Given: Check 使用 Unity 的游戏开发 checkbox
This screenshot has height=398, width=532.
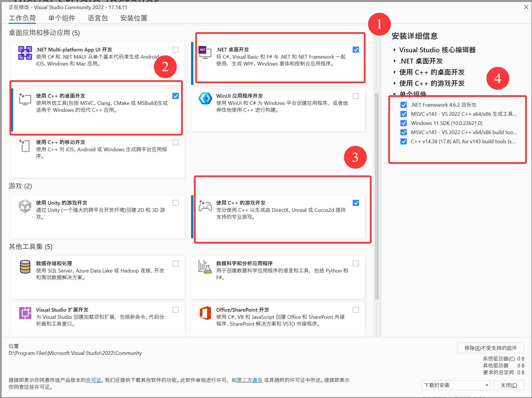Looking at the screenshot, I should pos(176,203).
